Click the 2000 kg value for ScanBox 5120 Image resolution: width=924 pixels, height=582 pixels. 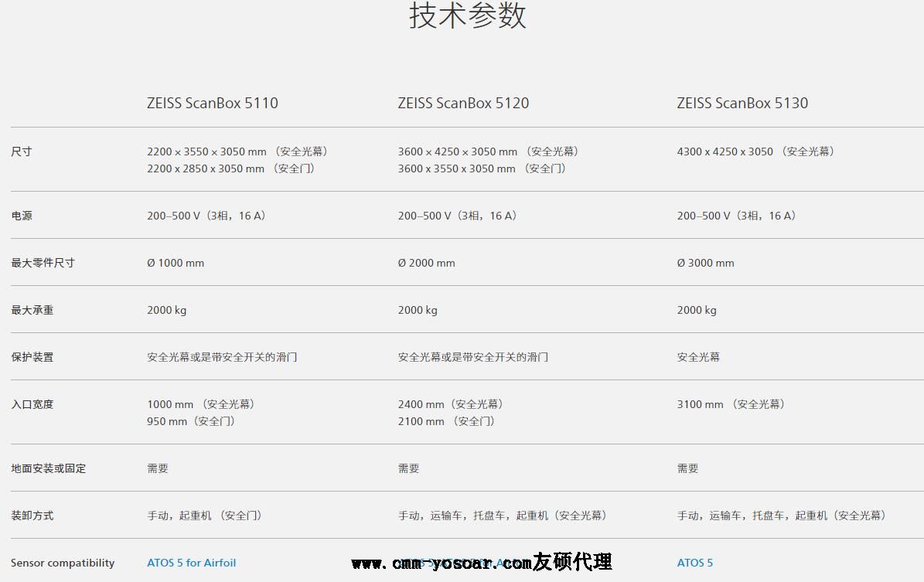418,310
